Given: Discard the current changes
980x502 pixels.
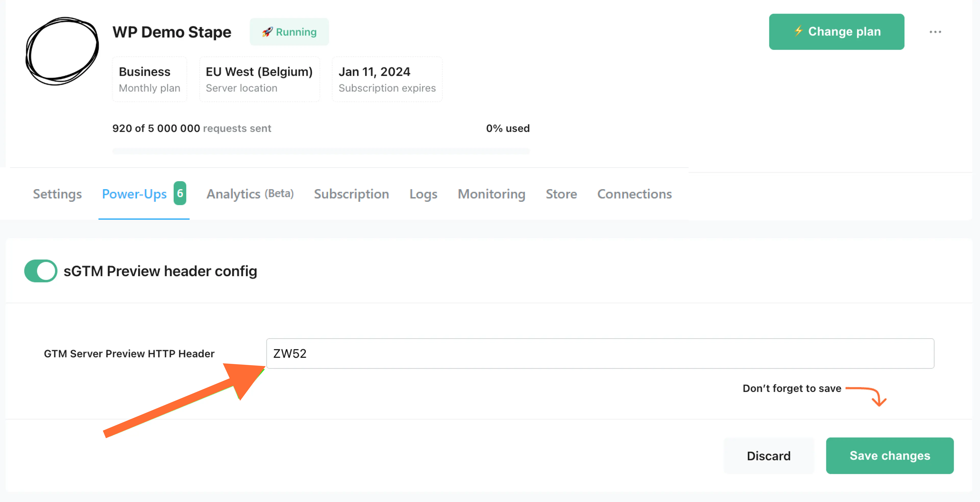Looking at the screenshot, I should [768, 455].
